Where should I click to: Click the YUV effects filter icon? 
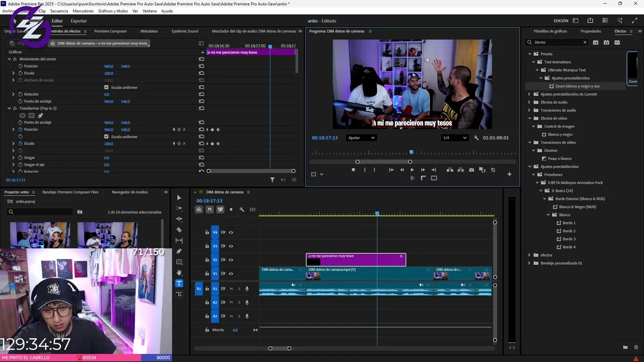click(x=617, y=42)
